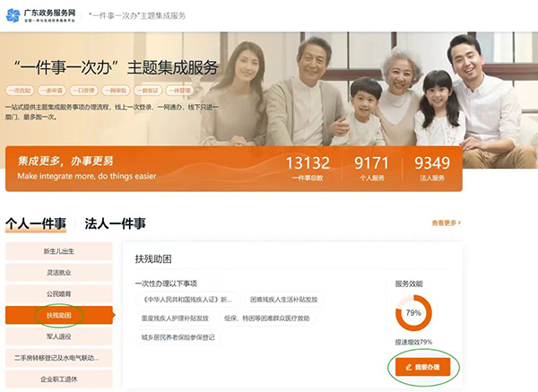Select 扶残助困 in the sidebar

[x=58, y=315]
